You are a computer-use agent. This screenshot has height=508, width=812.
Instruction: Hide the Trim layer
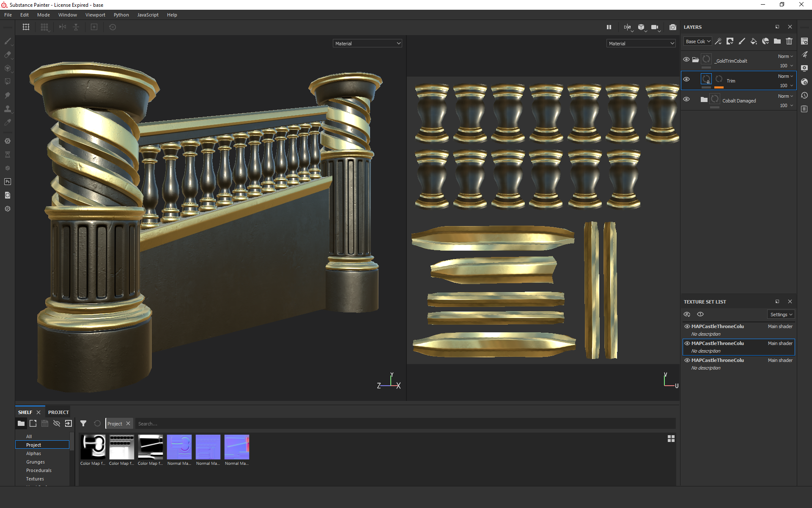tap(686, 79)
